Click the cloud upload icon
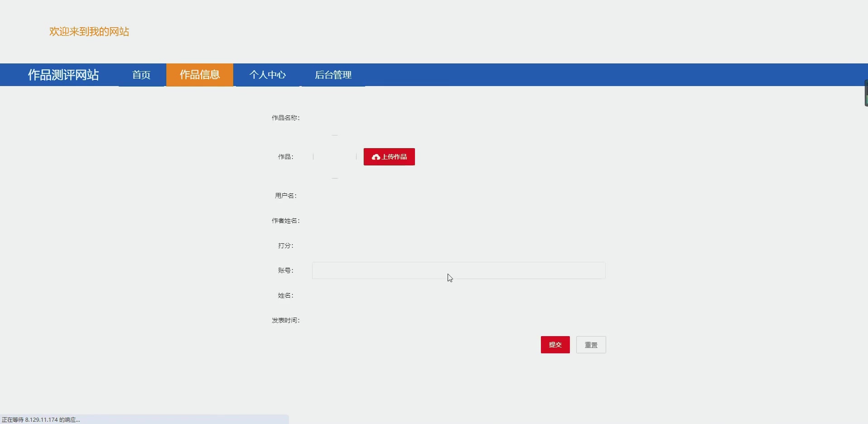Image resolution: width=868 pixels, height=424 pixels. [x=376, y=157]
